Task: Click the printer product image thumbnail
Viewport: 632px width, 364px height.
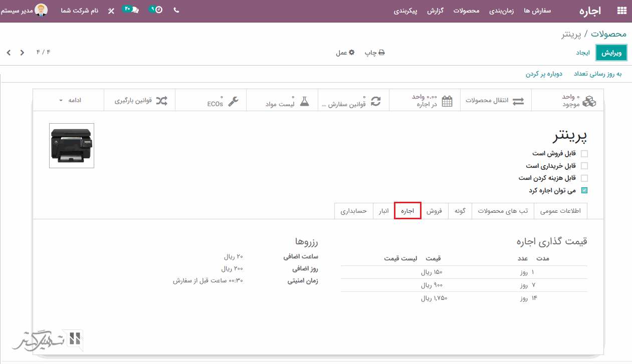Action: tap(72, 146)
